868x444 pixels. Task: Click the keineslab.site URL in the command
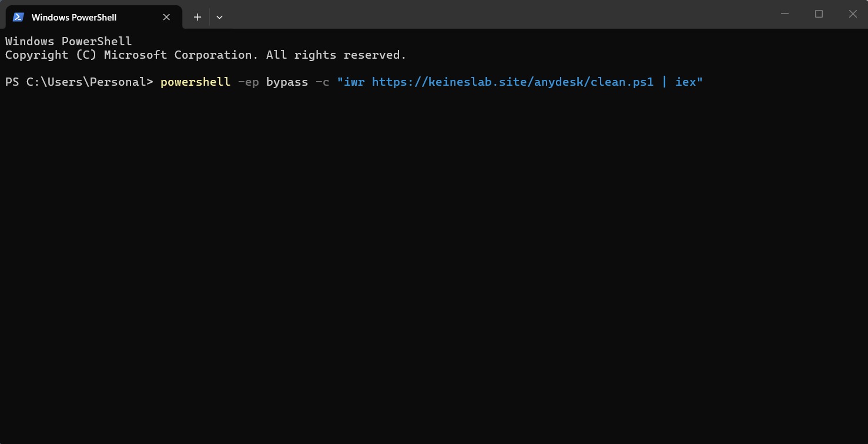pos(512,82)
